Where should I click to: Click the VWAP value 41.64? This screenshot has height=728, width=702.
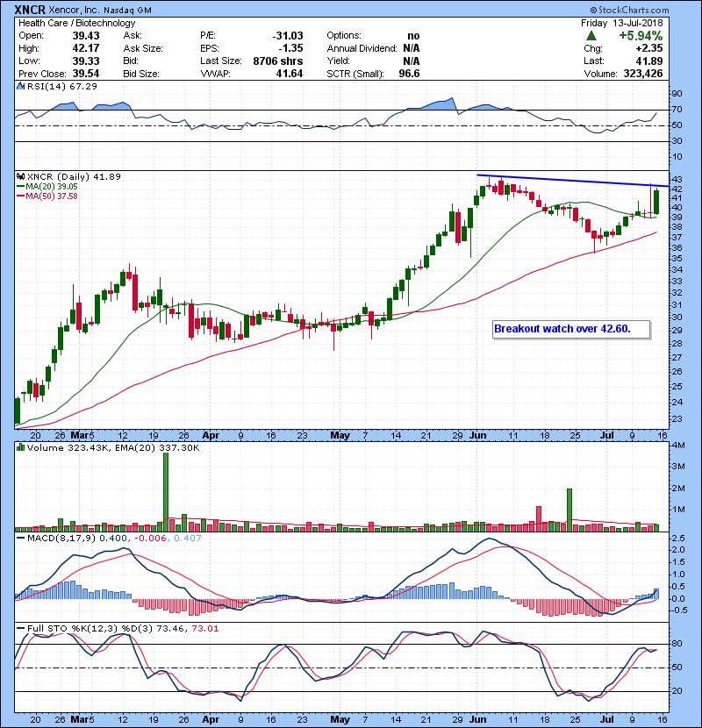(x=290, y=74)
